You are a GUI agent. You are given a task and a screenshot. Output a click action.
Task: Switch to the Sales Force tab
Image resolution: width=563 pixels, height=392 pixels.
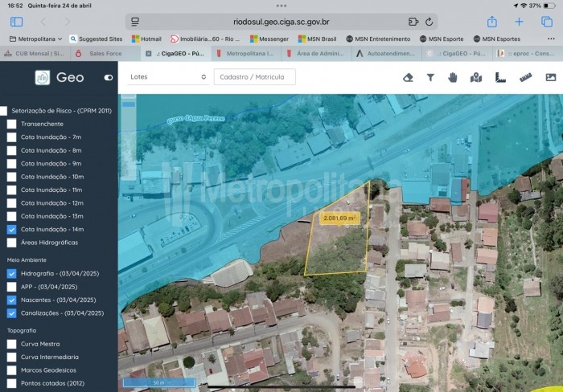point(105,54)
